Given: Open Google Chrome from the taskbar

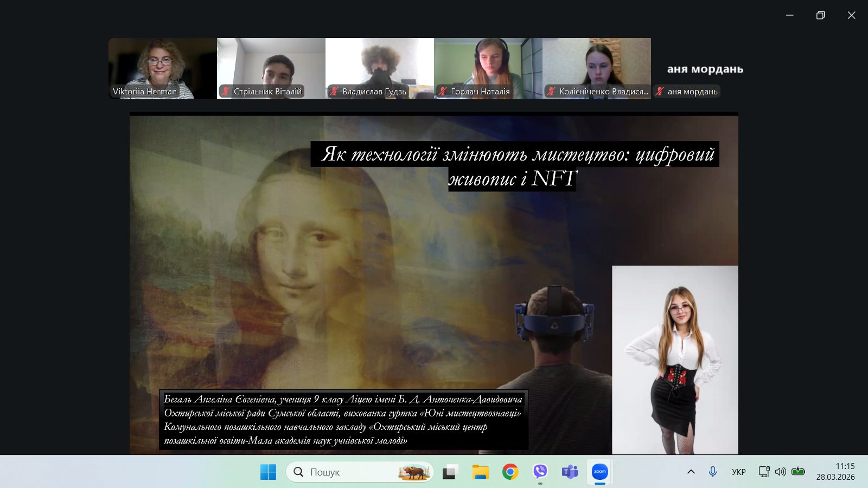Looking at the screenshot, I should 510,472.
